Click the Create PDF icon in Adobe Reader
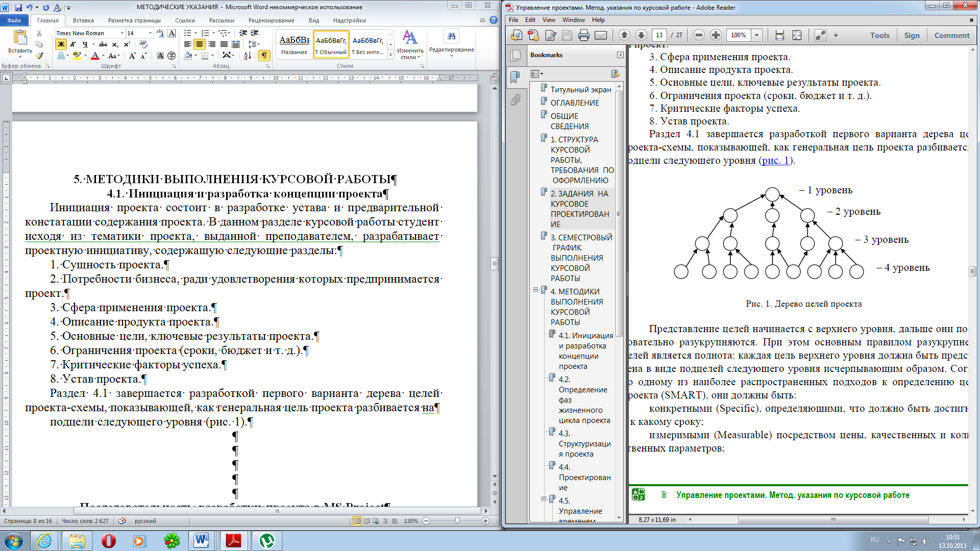 point(533,35)
